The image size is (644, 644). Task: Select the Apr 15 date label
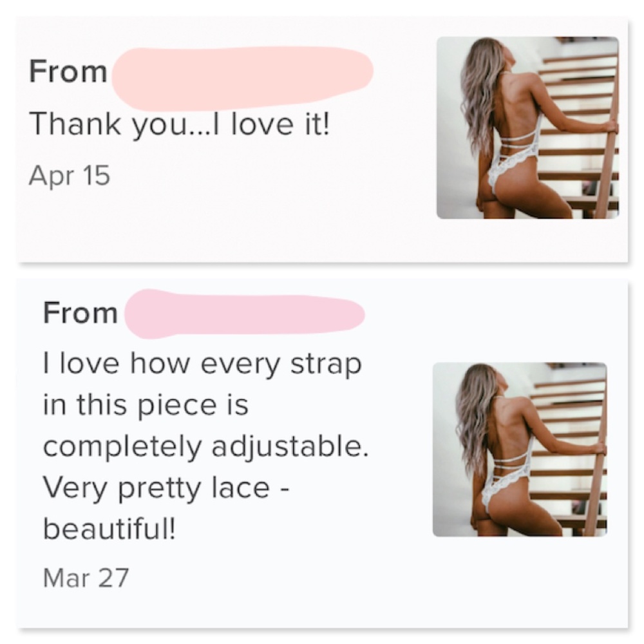coord(69,175)
